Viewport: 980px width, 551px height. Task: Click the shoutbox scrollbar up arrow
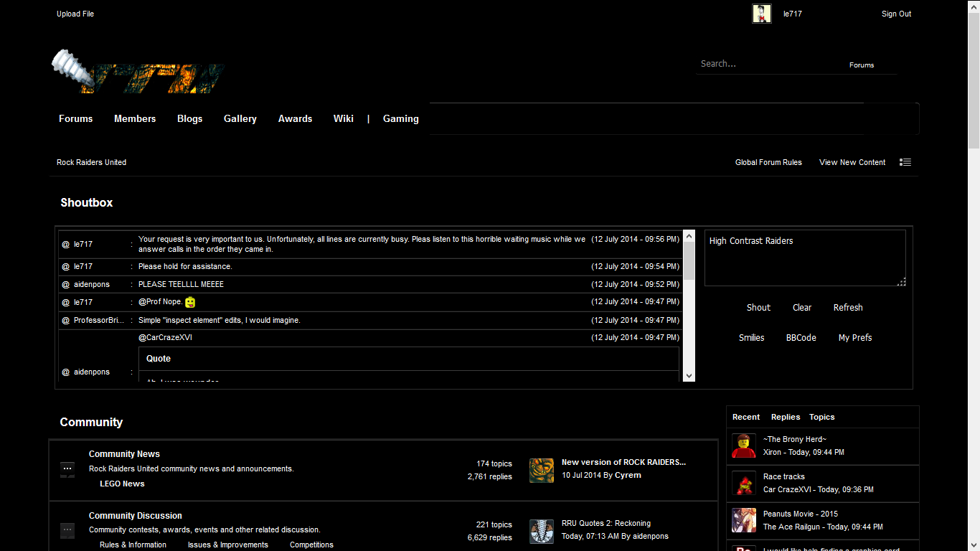coord(689,236)
